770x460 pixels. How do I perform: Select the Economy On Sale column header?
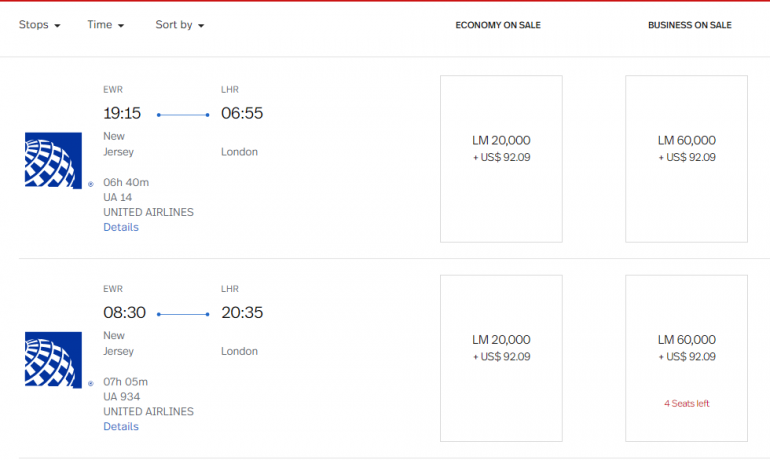498,25
